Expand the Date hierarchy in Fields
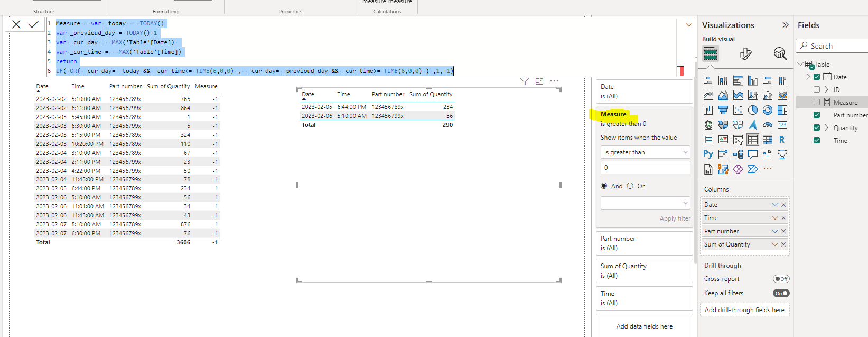 click(x=808, y=77)
